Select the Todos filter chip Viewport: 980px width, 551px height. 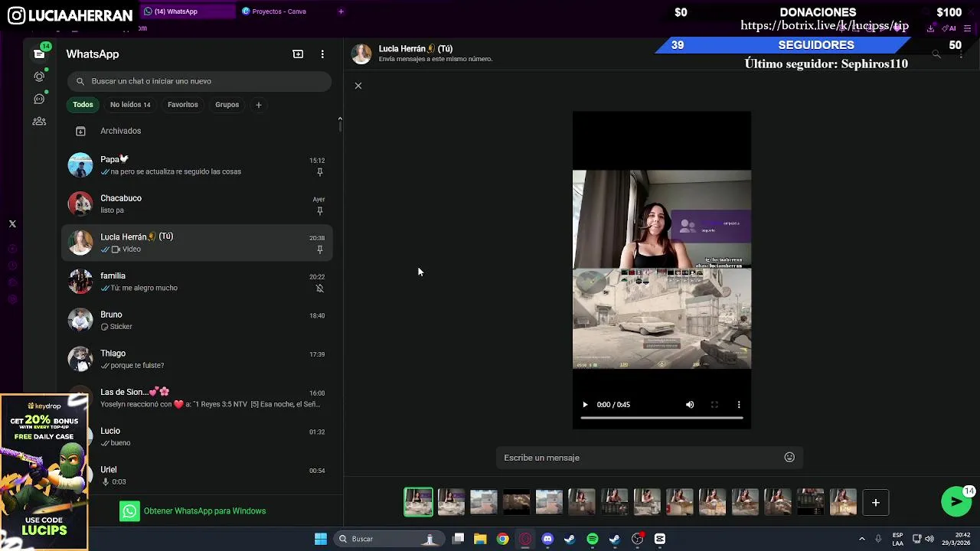[83, 105]
